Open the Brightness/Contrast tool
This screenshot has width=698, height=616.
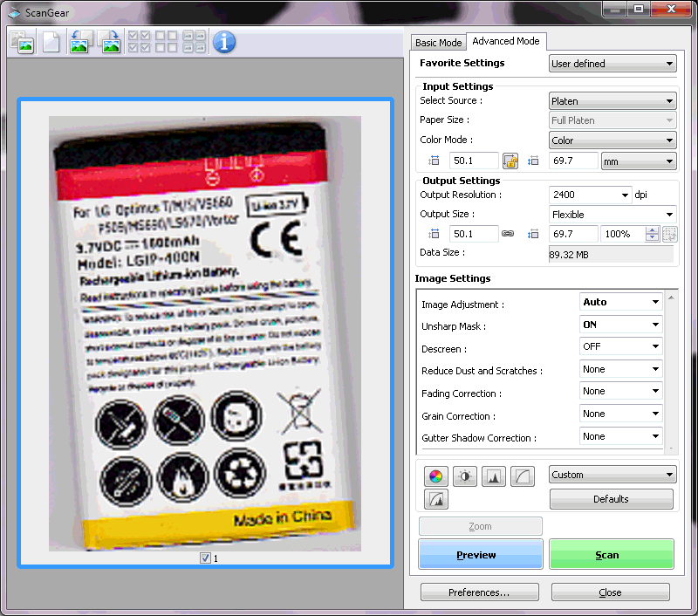(465, 476)
